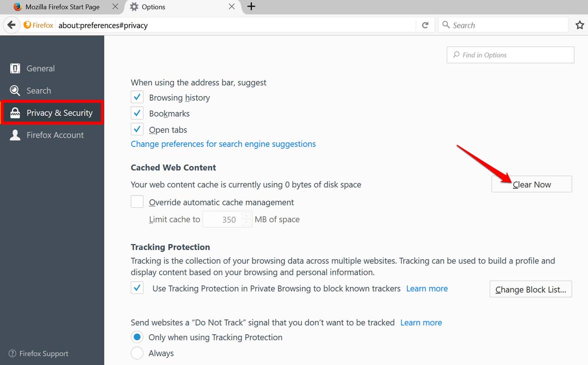588x365 pixels.
Task: Open a new tab with the plus icon
Action: click(251, 7)
